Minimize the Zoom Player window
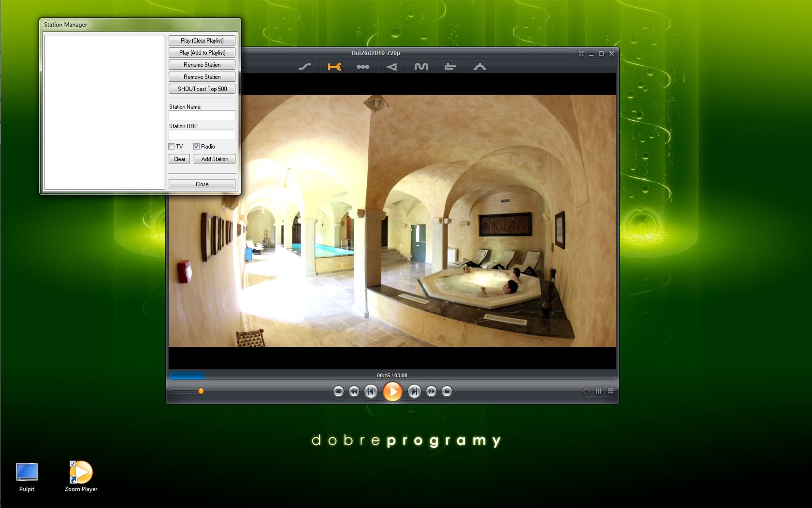This screenshot has height=508, width=812. [x=591, y=53]
